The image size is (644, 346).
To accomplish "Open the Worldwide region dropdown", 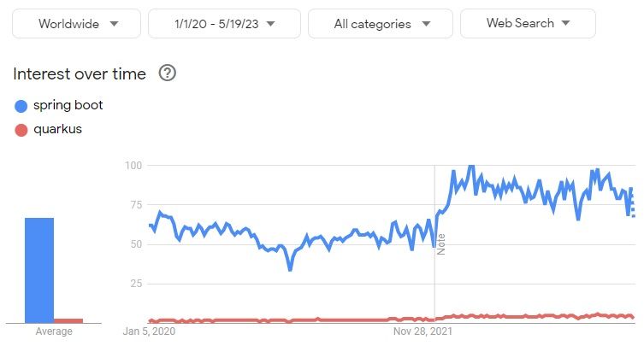I will coord(76,24).
